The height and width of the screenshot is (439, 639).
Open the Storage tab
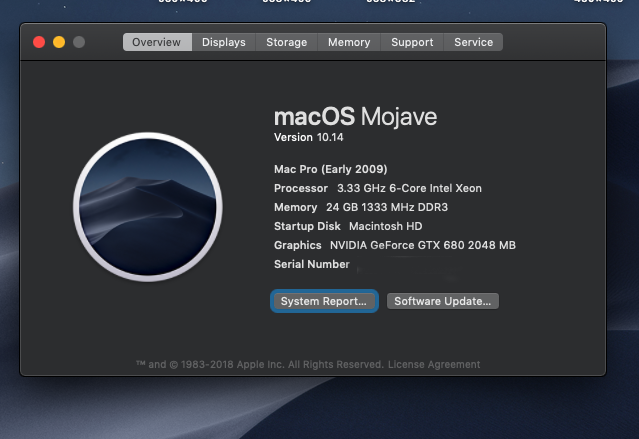coord(286,42)
